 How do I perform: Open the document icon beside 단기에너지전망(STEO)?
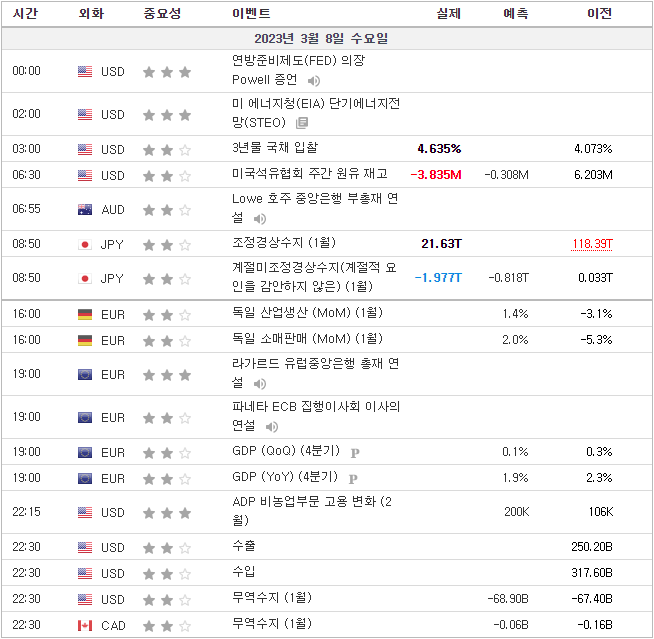302,123
